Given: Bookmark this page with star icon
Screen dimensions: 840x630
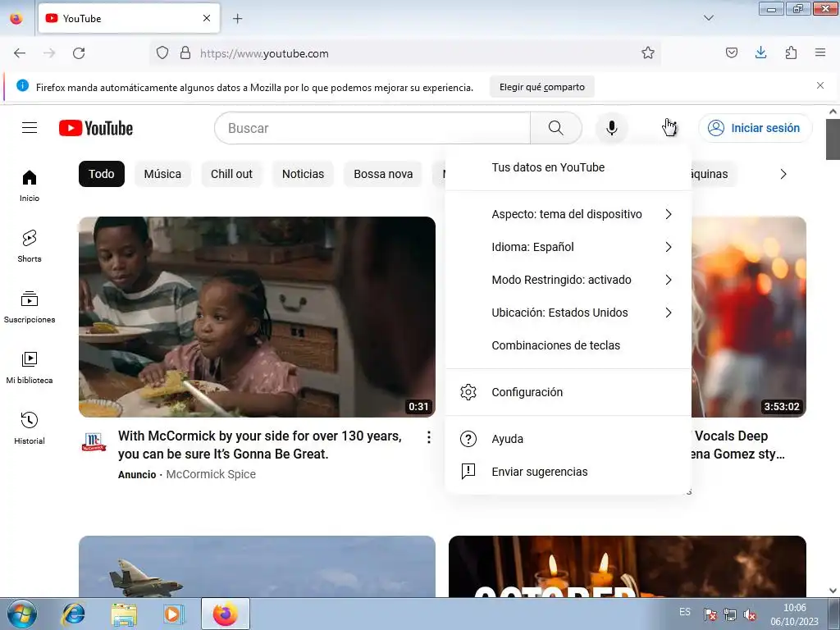Looking at the screenshot, I should click(648, 53).
